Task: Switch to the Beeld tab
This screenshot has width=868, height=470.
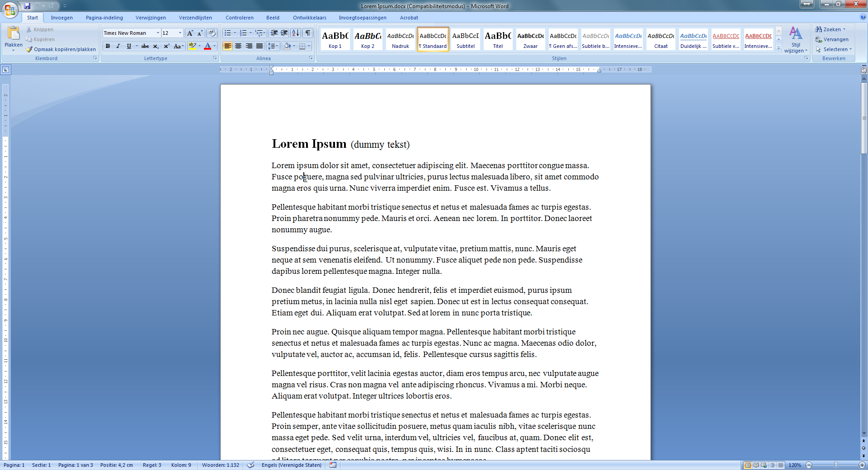Action: 273,18
